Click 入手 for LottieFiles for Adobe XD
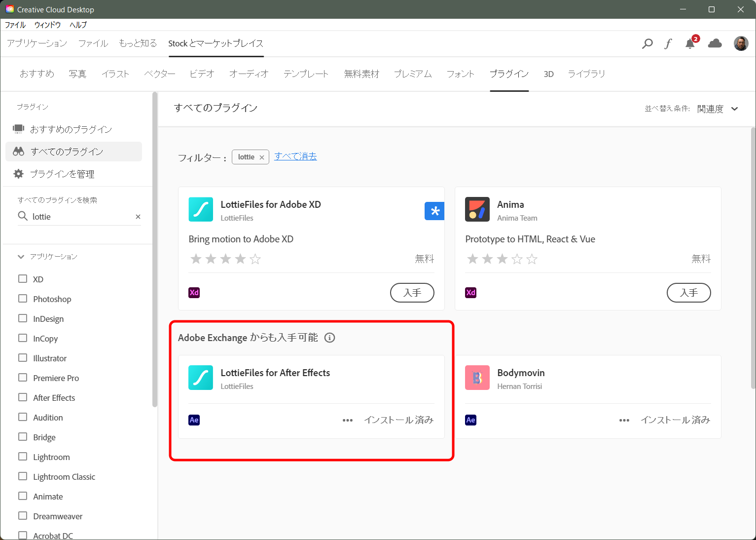The width and height of the screenshot is (756, 540). 412,293
